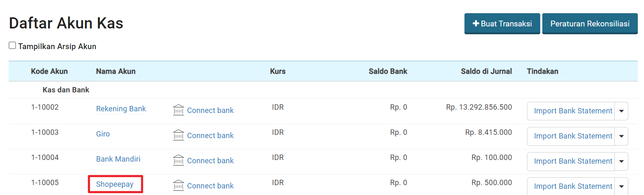Viewport: 644px width, 195px height.
Task: Expand dropdown arrow for Bank Mandiri actions
Action: (x=621, y=161)
